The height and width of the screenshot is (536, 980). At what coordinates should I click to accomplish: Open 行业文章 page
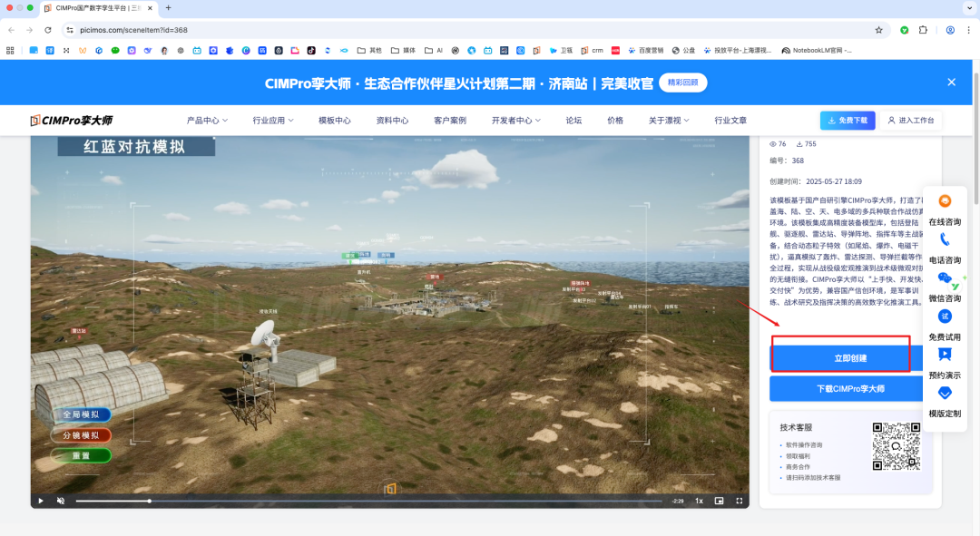(x=730, y=120)
